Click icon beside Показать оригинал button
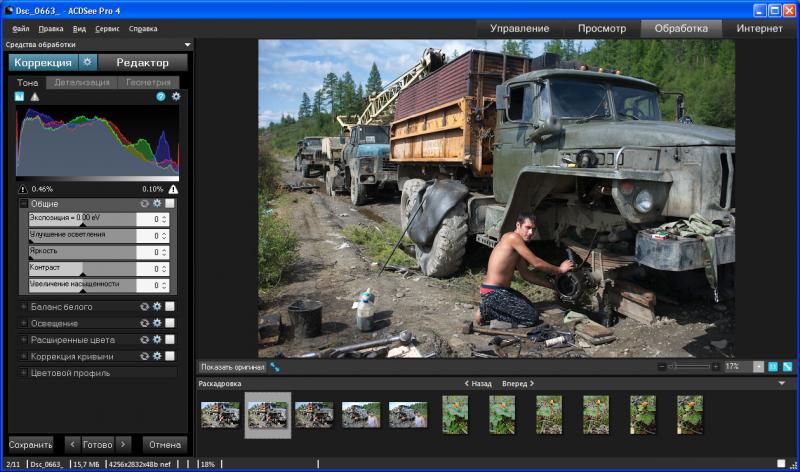The width and height of the screenshot is (800, 472). click(275, 367)
